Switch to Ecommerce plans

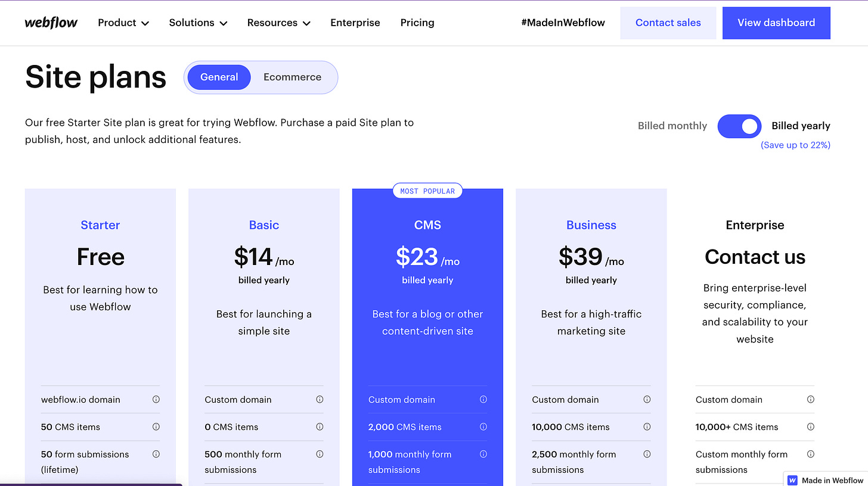[292, 77]
